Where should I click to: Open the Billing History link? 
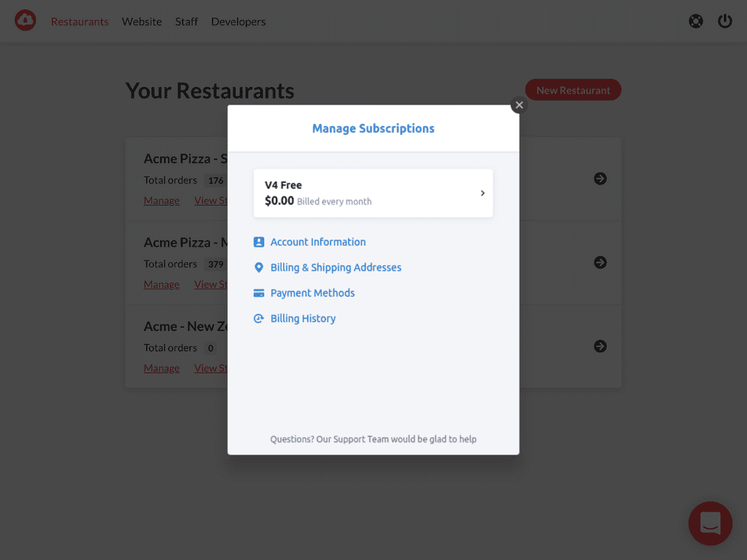(x=303, y=318)
